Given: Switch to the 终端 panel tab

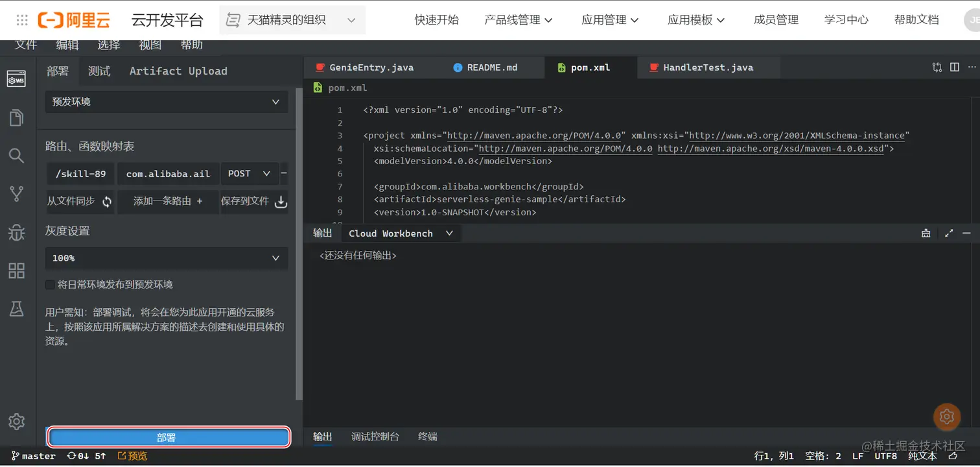Looking at the screenshot, I should [x=428, y=437].
